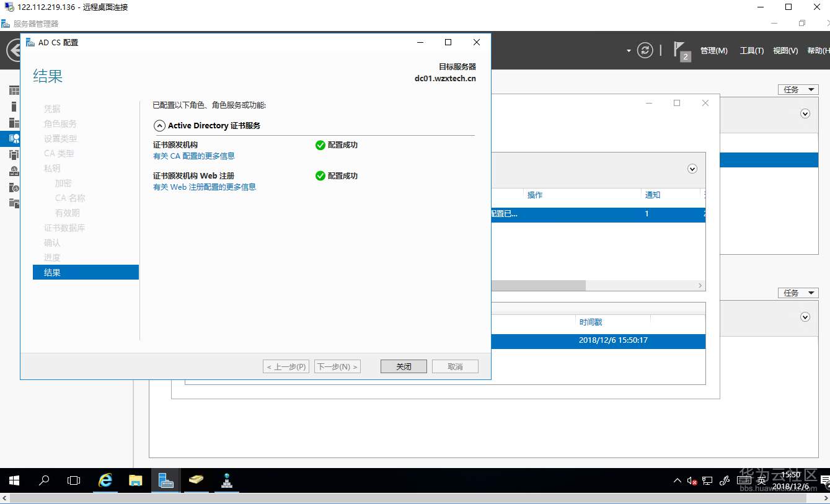Select the AD CS certificate icon in sidebar
The height and width of the screenshot is (504, 830).
[x=14, y=139]
